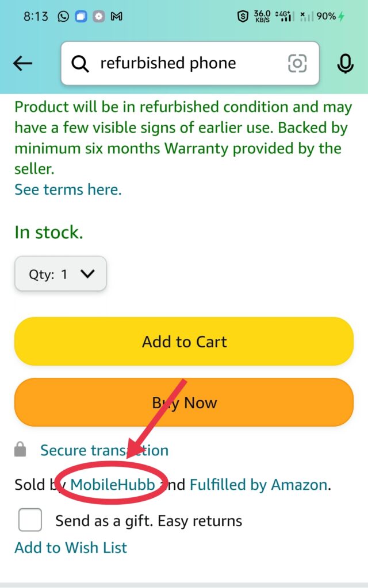Screen dimensions: 368x588
Task: Expand quantity selector chevron arrow
Action: coord(87,274)
